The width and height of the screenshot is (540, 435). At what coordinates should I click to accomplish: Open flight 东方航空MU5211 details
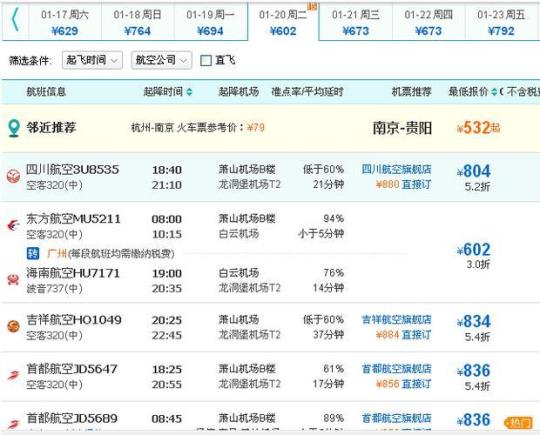tap(73, 219)
